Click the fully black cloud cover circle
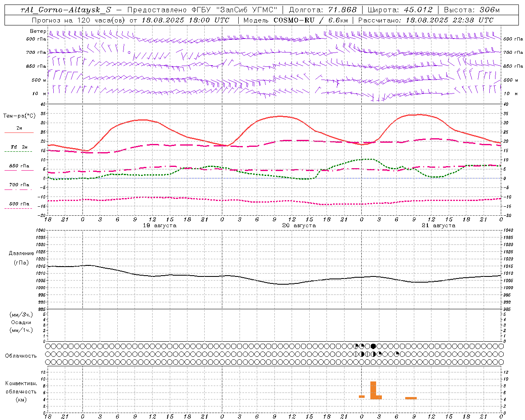 pyautogui.click(x=373, y=346)
